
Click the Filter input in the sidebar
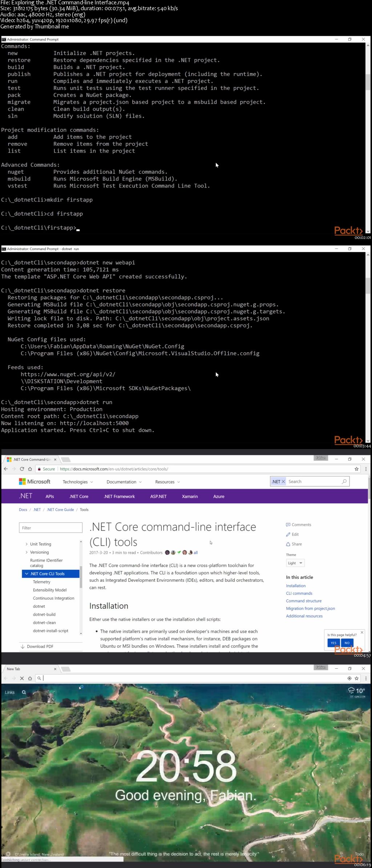point(51,528)
